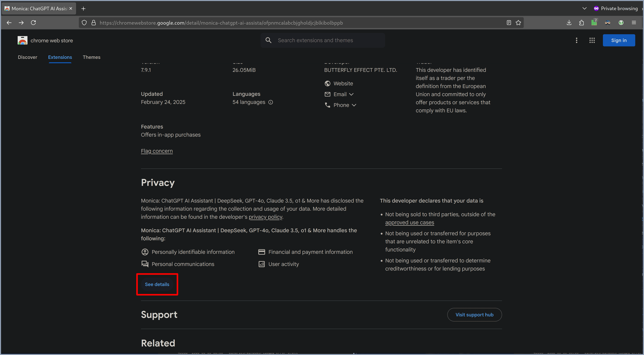Open the browser extensions puzzle icon

tap(581, 23)
